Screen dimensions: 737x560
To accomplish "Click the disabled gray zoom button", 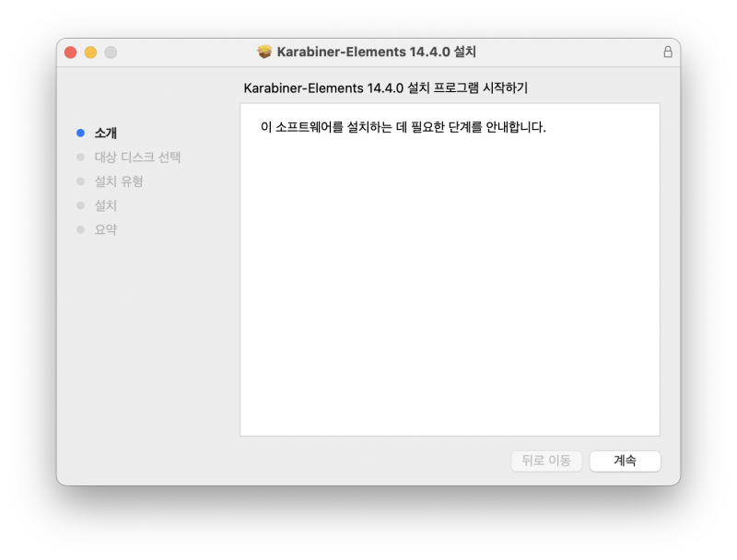I will [x=111, y=52].
